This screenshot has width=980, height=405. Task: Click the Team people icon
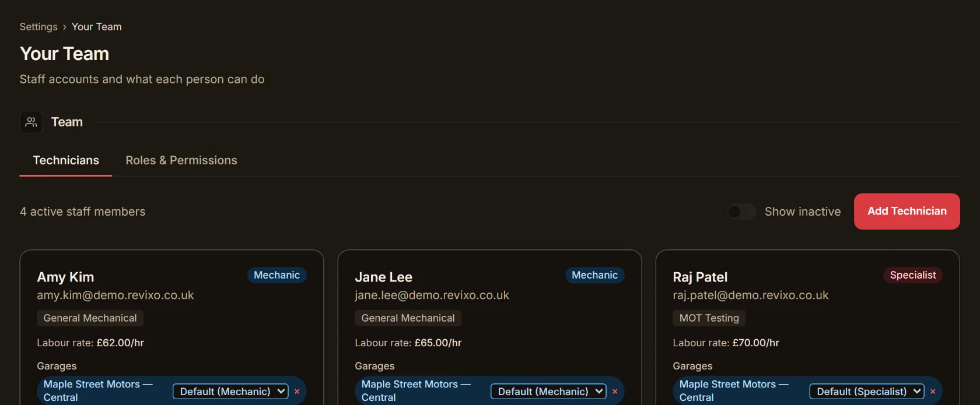click(31, 122)
